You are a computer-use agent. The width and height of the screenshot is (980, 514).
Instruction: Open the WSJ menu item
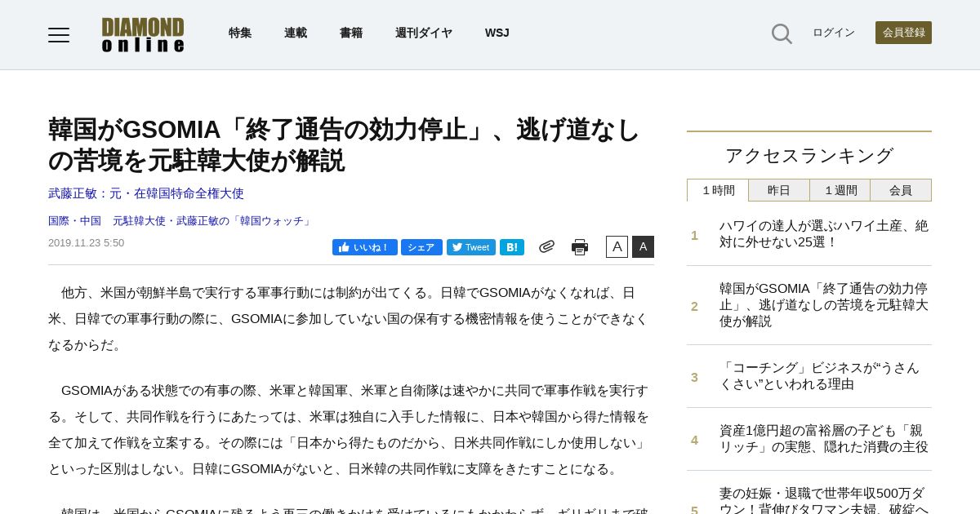(x=497, y=33)
